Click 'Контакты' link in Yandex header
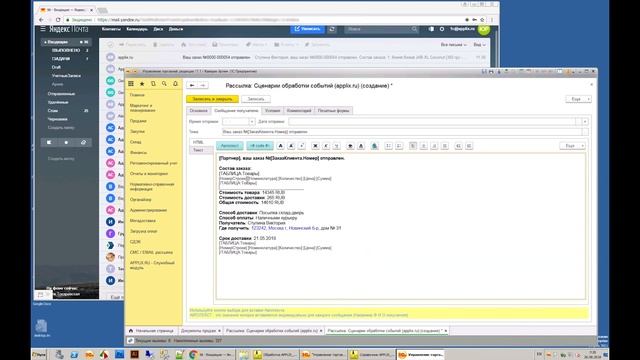The width and height of the screenshot is (640, 360). coord(111,29)
